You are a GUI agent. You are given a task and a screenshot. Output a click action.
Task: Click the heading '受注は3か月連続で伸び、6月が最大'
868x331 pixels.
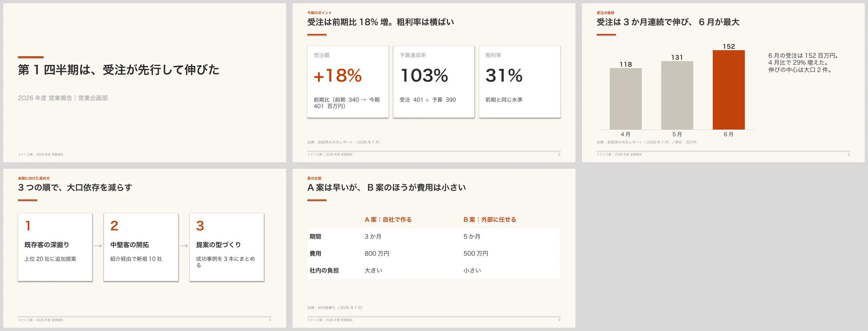click(x=668, y=22)
